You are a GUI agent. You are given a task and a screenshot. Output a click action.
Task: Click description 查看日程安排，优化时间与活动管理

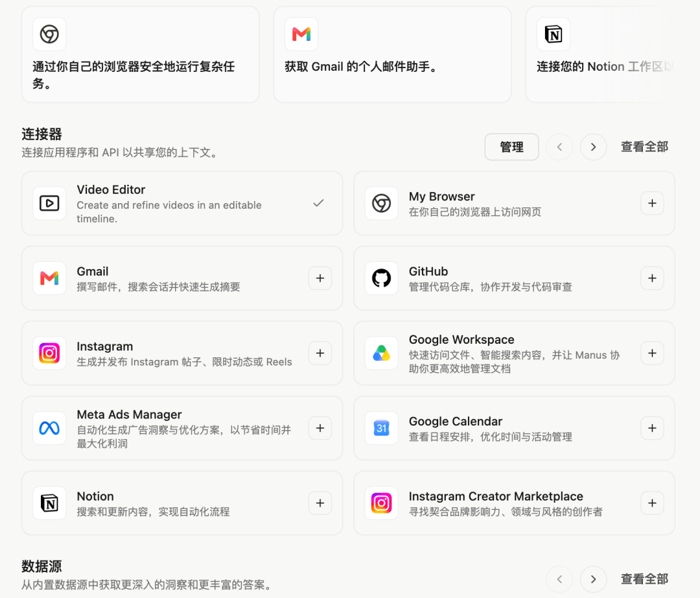click(x=490, y=437)
